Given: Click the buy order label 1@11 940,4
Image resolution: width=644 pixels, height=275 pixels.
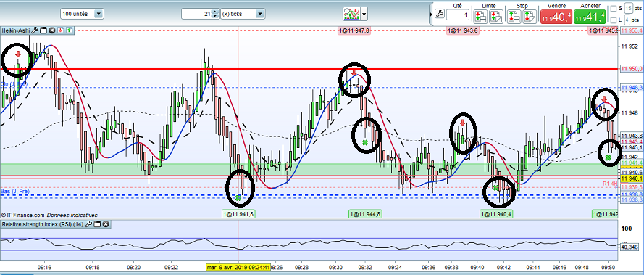Looking at the screenshot, I should [497, 213].
